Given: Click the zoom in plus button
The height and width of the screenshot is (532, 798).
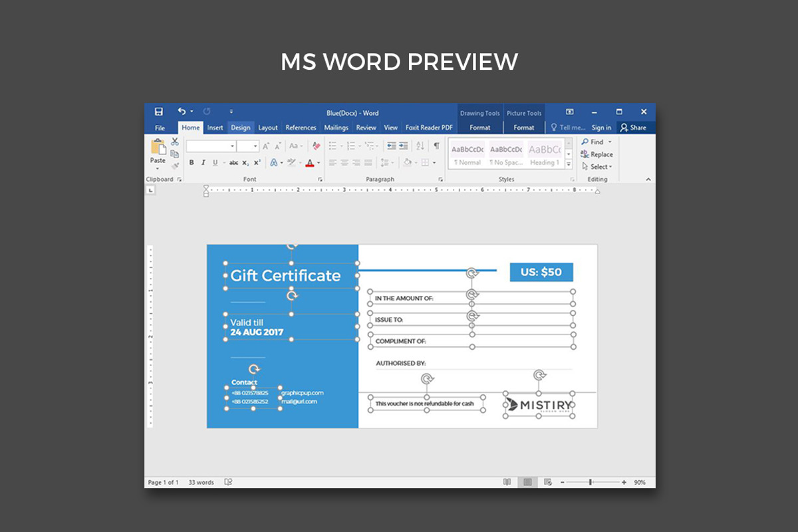Looking at the screenshot, I should tap(624, 482).
